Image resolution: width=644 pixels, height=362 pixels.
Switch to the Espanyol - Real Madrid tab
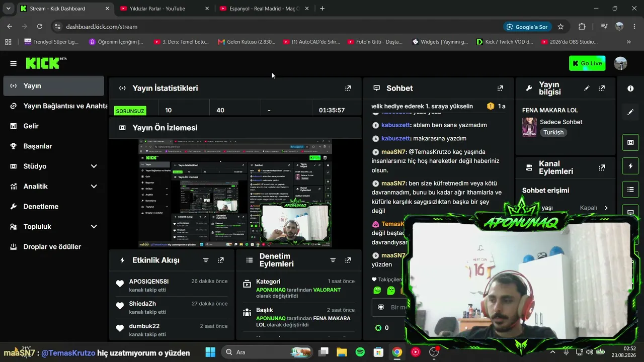tap(265, 9)
